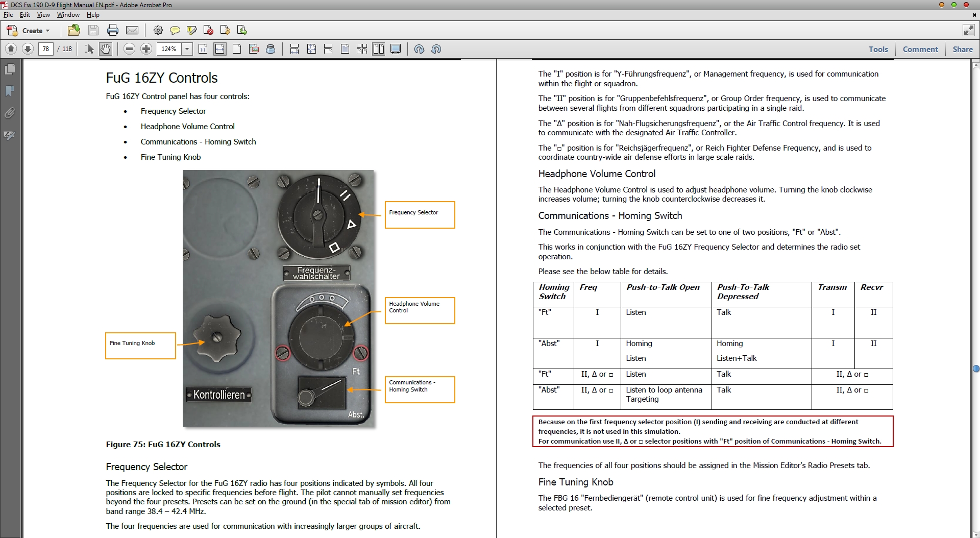Viewport: 980px width, 538px height.
Task: Toggle fit-to-width scrolling view
Action: click(x=220, y=49)
